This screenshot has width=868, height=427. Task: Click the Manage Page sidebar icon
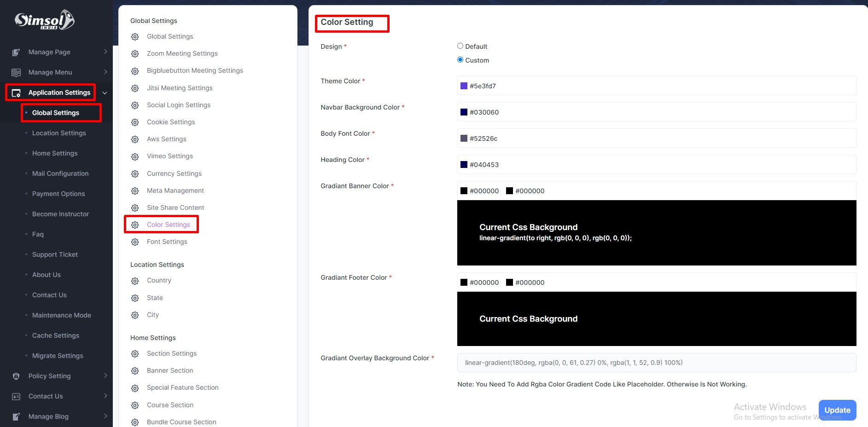pyautogui.click(x=16, y=52)
